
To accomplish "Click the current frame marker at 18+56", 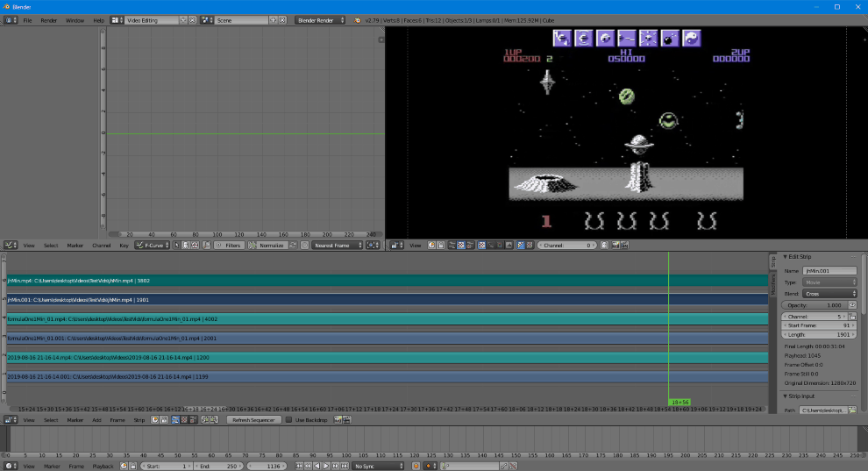I will point(679,403).
